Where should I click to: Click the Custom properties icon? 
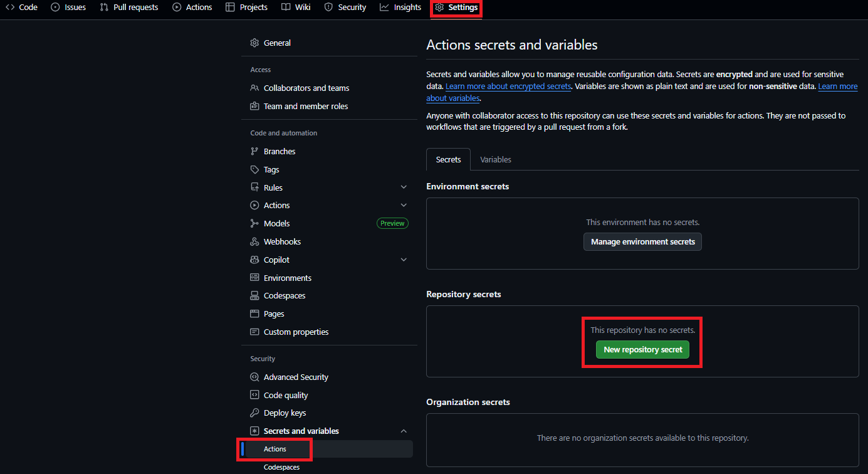tap(254, 332)
